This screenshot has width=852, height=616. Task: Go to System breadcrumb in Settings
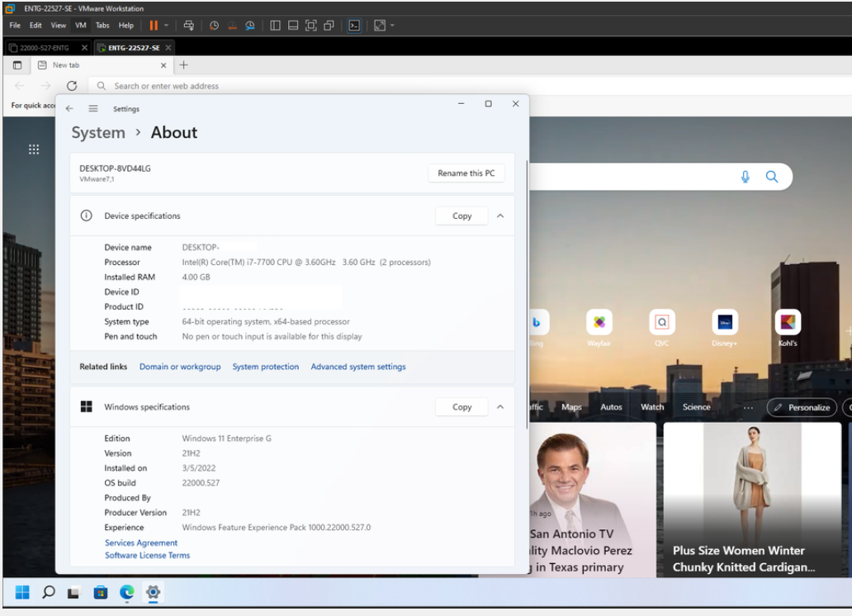point(98,133)
